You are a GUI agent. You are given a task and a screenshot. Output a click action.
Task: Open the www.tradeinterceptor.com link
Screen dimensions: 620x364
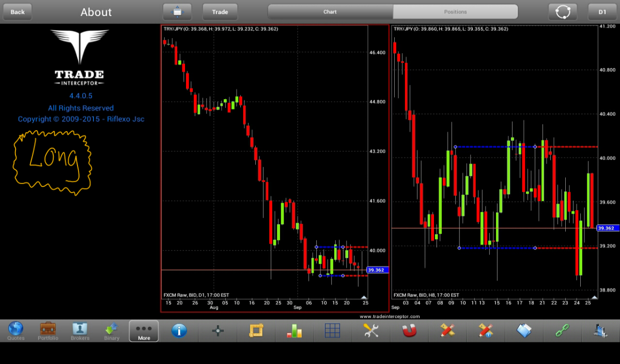390,316
